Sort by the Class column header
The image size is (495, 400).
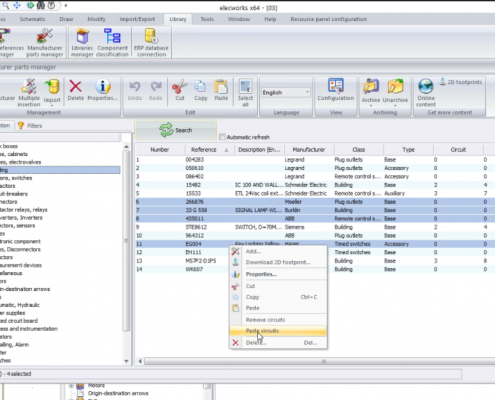[x=359, y=150]
